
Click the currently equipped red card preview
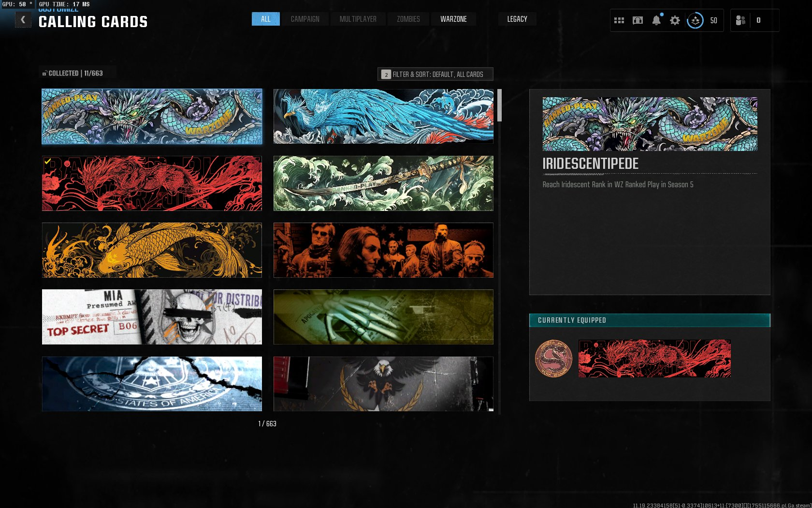[x=654, y=359]
